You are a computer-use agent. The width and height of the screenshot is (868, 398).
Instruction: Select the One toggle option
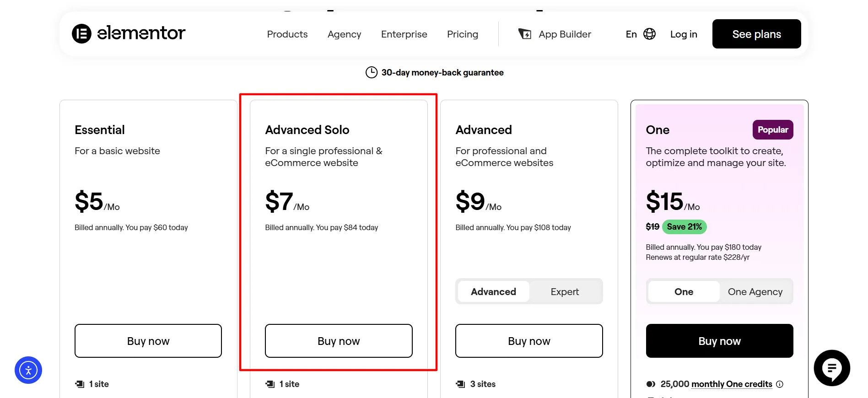click(x=684, y=292)
